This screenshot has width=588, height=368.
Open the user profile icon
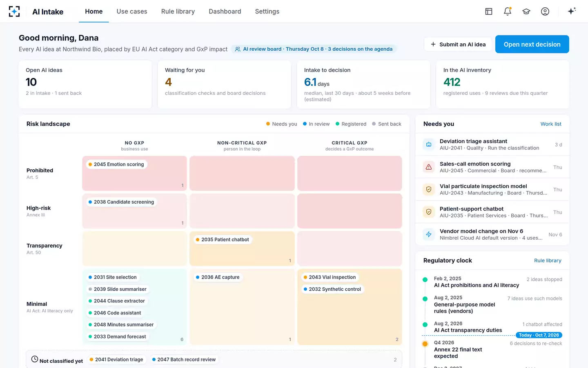(x=545, y=11)
